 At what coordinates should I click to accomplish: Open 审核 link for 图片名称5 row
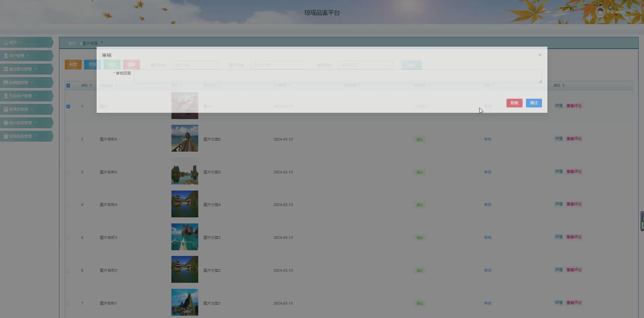pyautogui.click(x=488, y=172)
